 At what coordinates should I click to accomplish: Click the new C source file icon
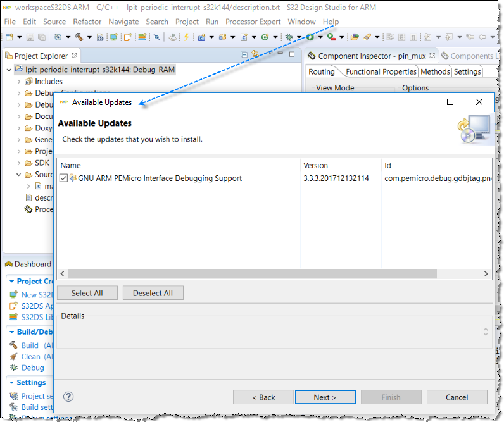coord(244,37)
